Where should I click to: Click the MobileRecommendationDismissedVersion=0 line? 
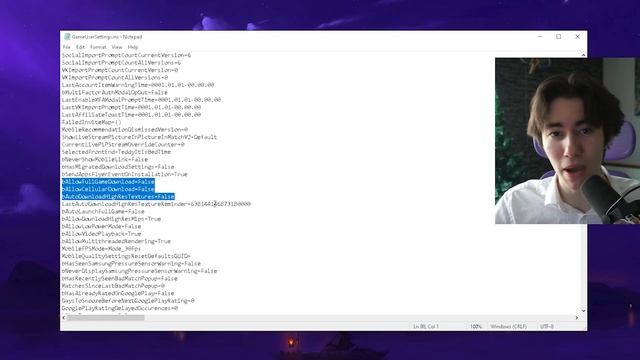point(125,130)
